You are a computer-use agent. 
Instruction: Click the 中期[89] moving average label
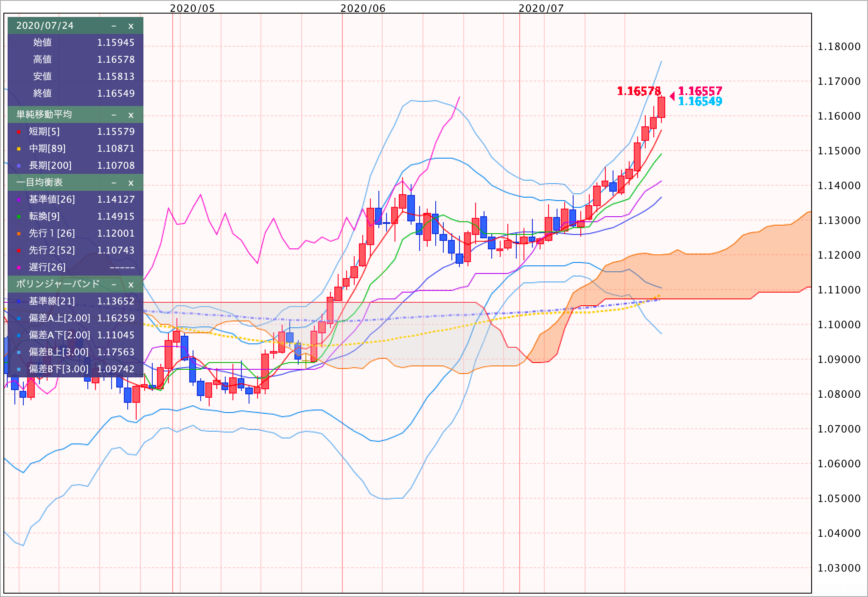[47, 148]
